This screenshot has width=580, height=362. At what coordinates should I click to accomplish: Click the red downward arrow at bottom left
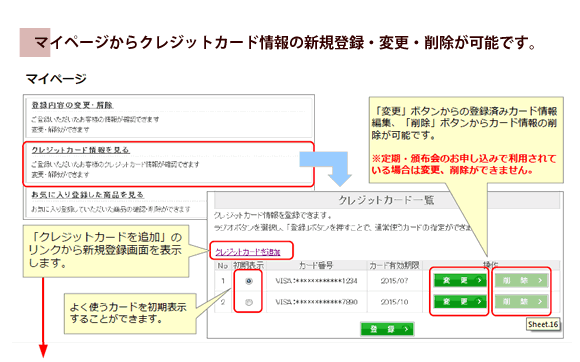pyautogui.click(x=43, y=317)
